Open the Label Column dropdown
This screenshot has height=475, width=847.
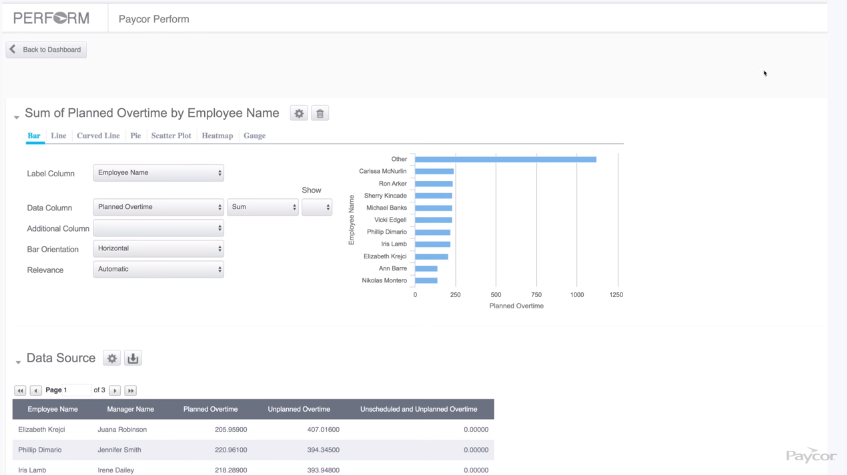pos(158,173)
